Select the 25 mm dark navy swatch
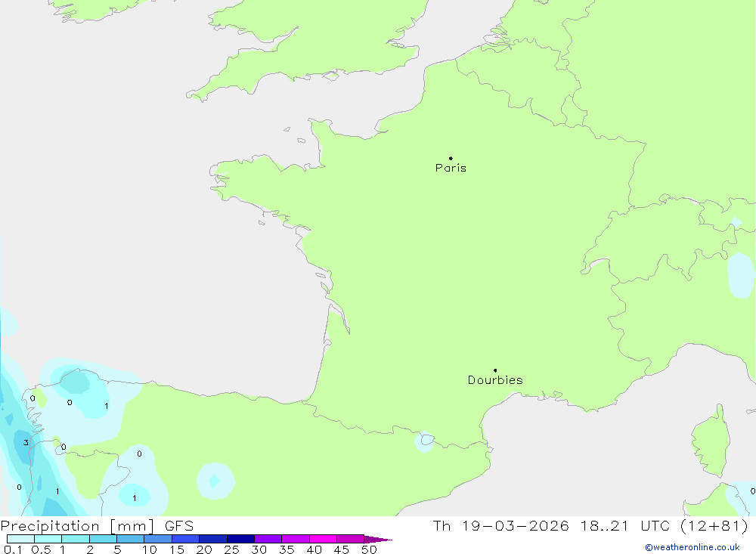Image resolution: width=756 pixels, height=554 pixels. [x=240, y=539]
